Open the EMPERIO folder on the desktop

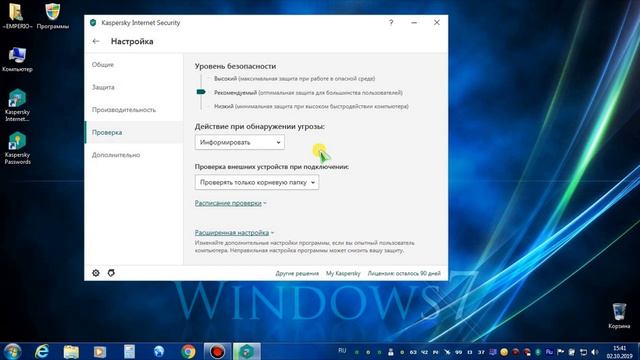pos(17,16)
